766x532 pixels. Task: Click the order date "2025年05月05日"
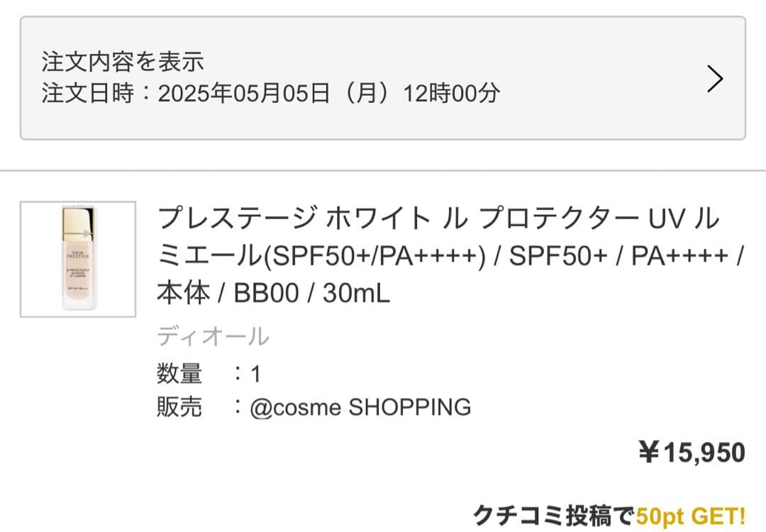click(x=243, y=94)
